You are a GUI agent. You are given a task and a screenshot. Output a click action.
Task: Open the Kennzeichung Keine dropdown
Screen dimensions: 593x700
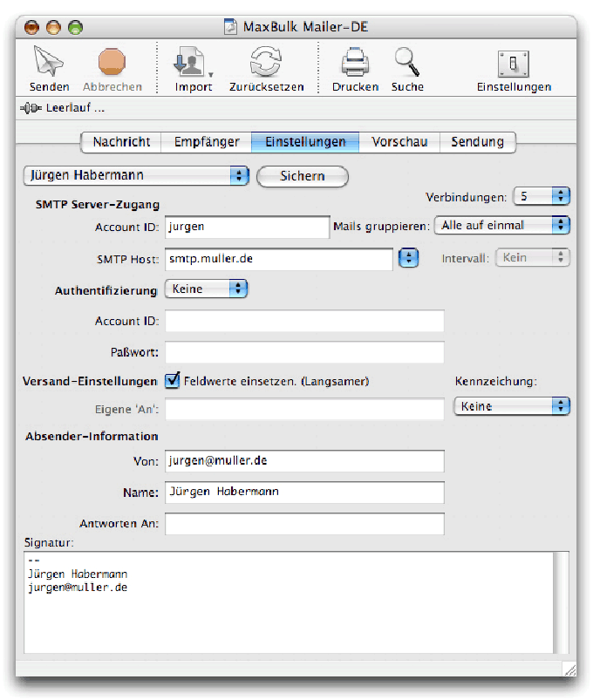(512, 406)
